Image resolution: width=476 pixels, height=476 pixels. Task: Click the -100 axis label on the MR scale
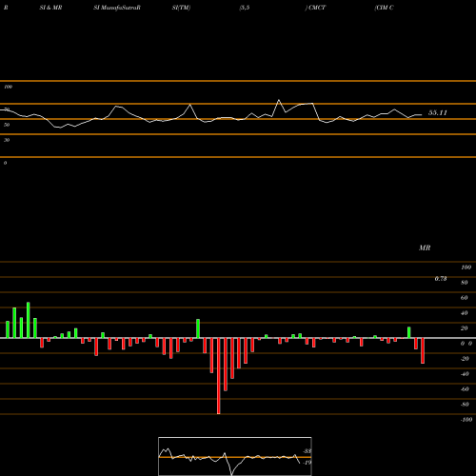click(x=466, y=420)
